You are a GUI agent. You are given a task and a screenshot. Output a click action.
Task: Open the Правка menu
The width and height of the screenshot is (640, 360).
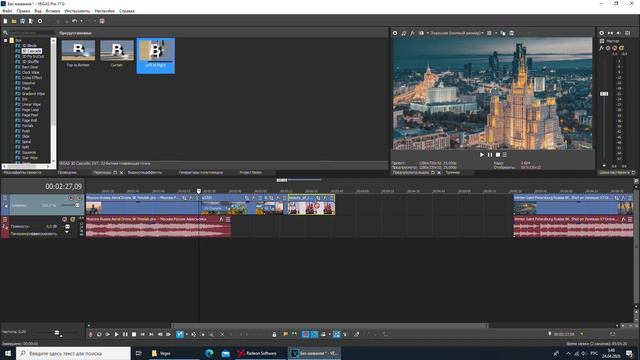click(23, 11)
